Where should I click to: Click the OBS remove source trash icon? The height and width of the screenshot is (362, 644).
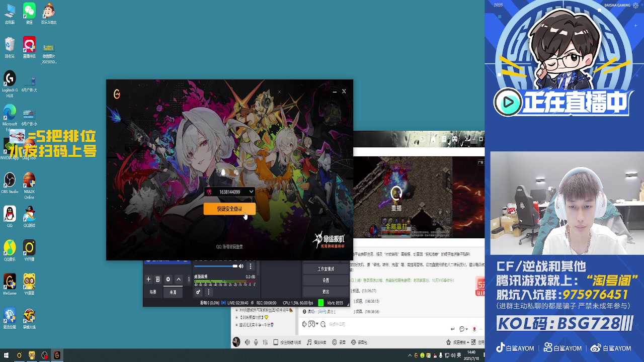coord(157,279)
